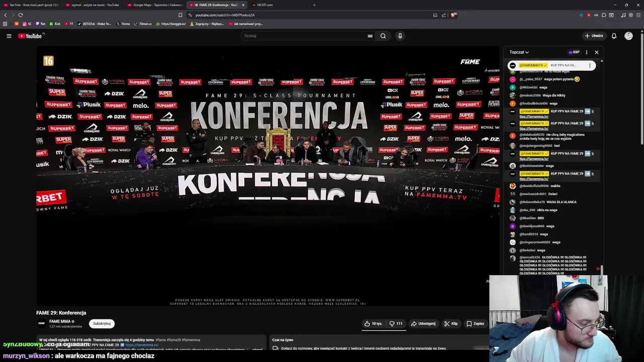Viewport: 644px width, 362px height.
Task: Open pinned FAMEMMATV message options
Action: (x=590, y=65)
